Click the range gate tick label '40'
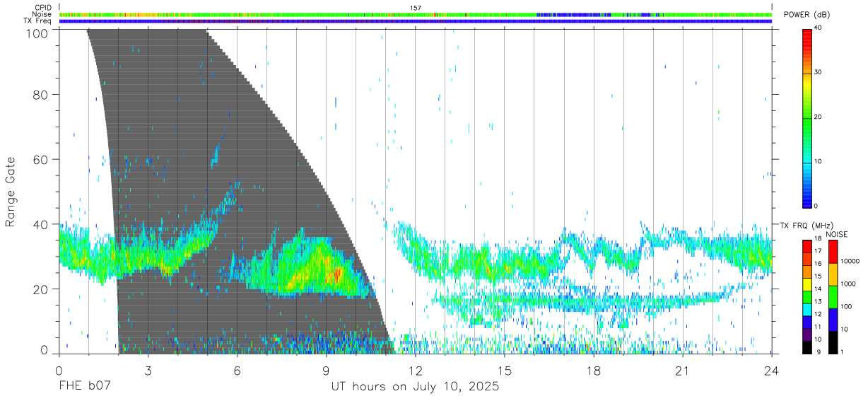This screenshot has width=868, height=401. tap(42, 224)
